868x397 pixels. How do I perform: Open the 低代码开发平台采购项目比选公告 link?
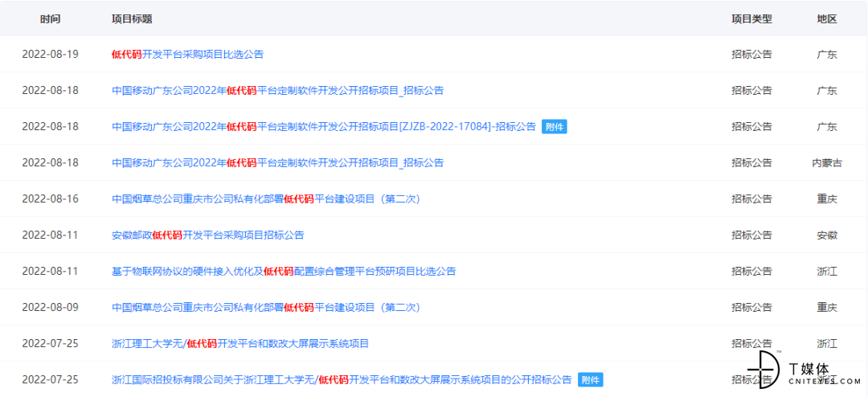coord(187,55)
